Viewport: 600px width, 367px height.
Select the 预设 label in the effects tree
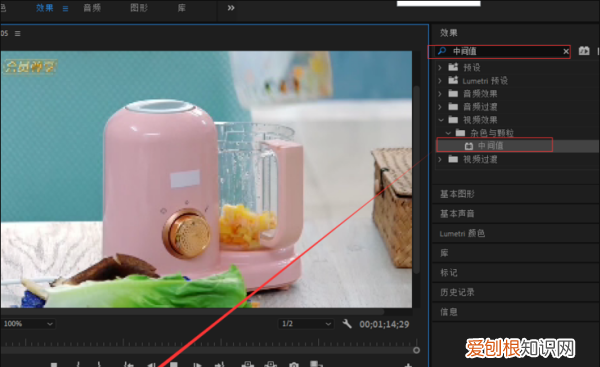(x=472, y=68)
